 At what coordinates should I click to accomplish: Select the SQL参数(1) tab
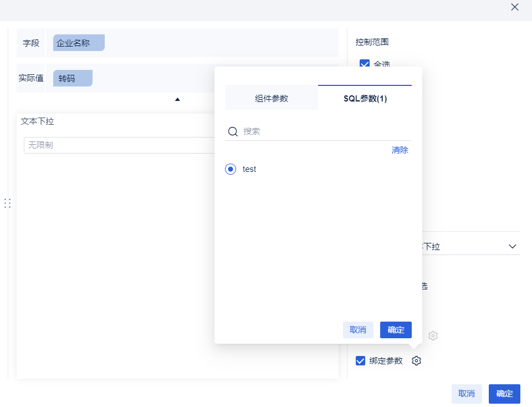(x=365, y=98)
